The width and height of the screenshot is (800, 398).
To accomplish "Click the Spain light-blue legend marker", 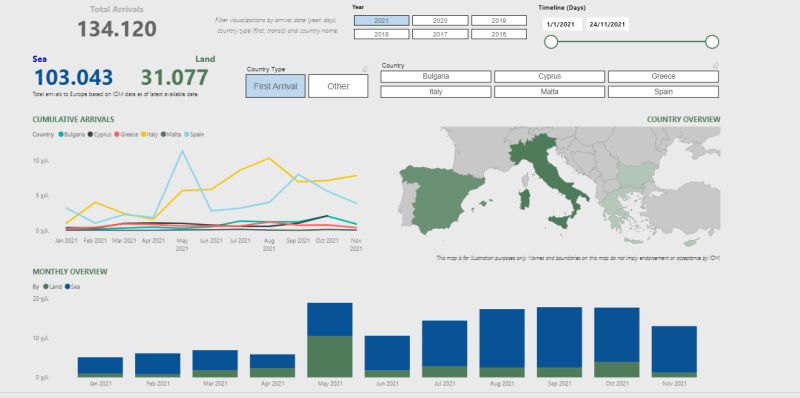I will pos(187,135).
